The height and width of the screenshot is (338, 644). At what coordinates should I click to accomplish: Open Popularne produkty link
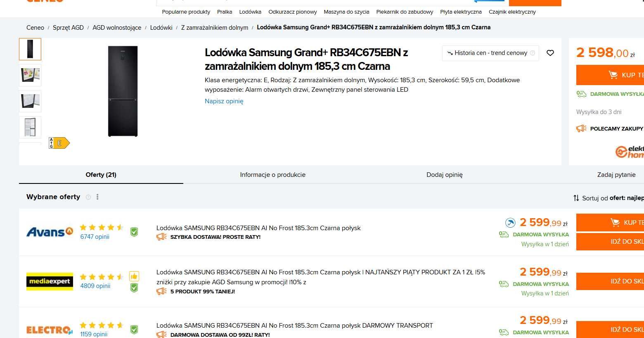coord(186,12)
